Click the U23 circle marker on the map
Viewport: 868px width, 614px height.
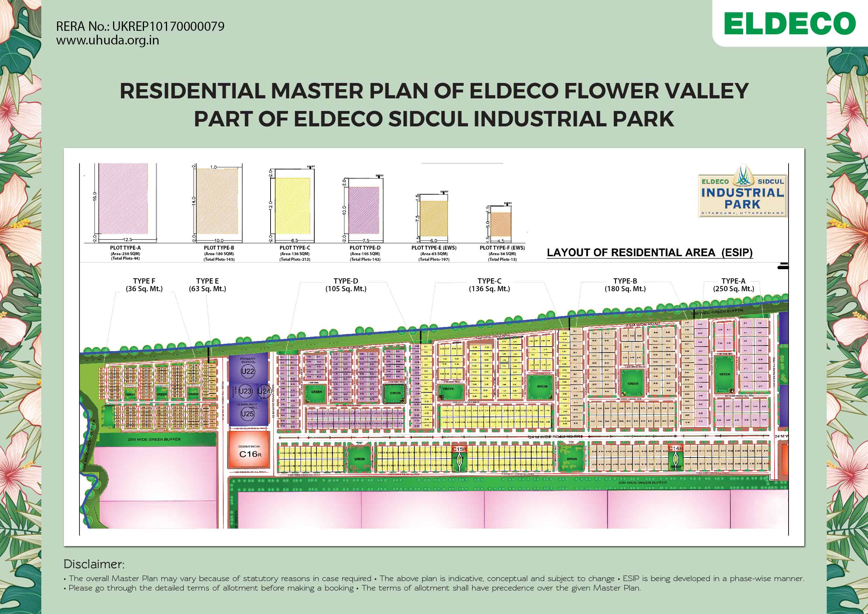[245, 391]
